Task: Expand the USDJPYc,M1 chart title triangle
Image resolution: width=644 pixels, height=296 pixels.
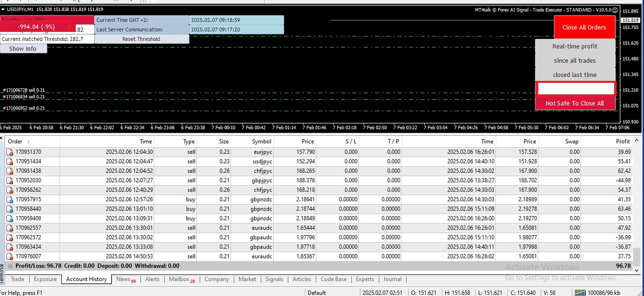Action: [3, 9]
